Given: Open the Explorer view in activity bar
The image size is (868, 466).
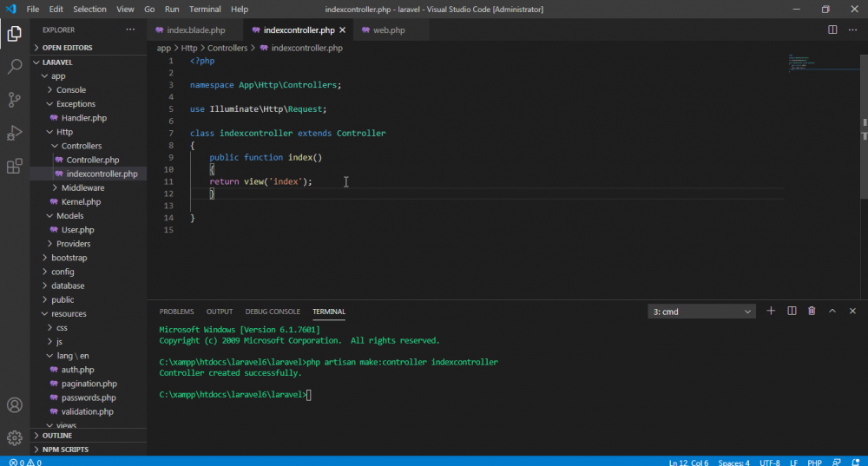Looking at the screenshot, I should pyautogui.click(x=15, y=34).
